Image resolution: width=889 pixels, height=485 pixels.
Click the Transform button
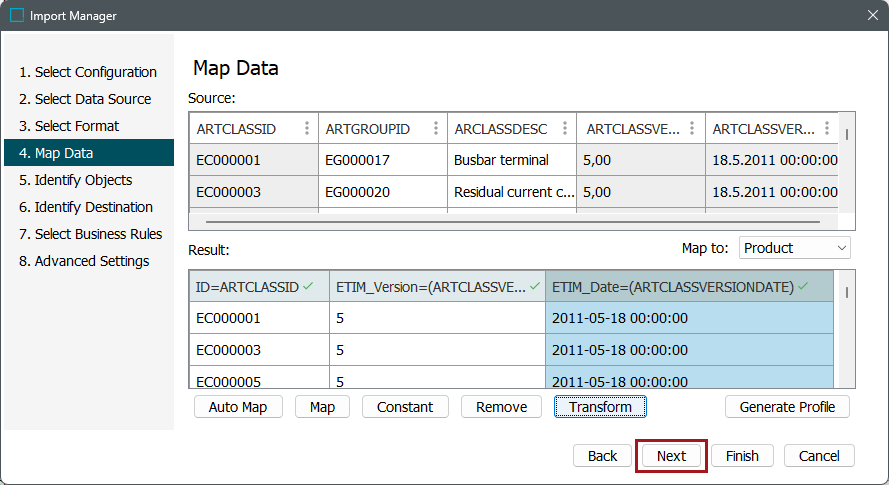[x=600, y=407]
